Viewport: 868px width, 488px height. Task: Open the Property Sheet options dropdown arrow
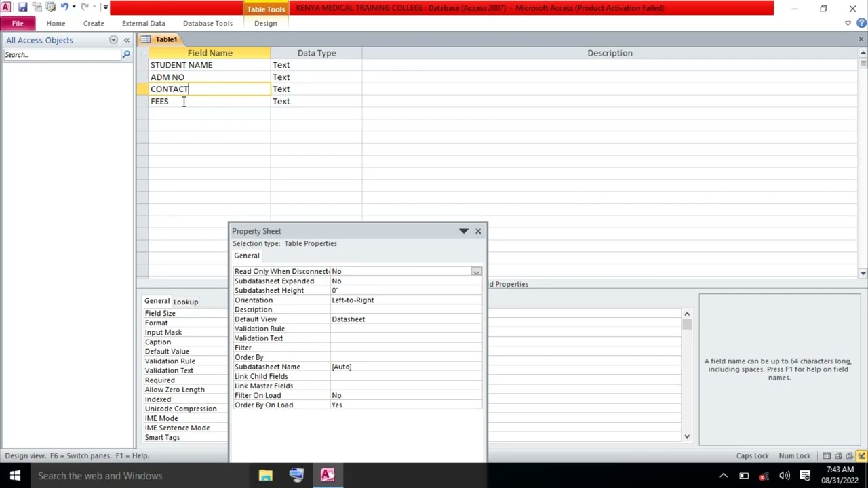pyautogui.click(x=464, y=231)
